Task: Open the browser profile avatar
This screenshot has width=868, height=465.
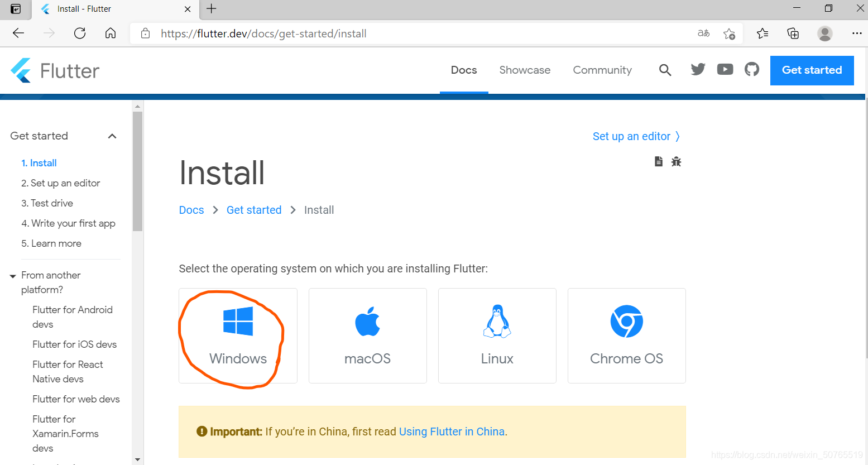Action: pos(824,33)
